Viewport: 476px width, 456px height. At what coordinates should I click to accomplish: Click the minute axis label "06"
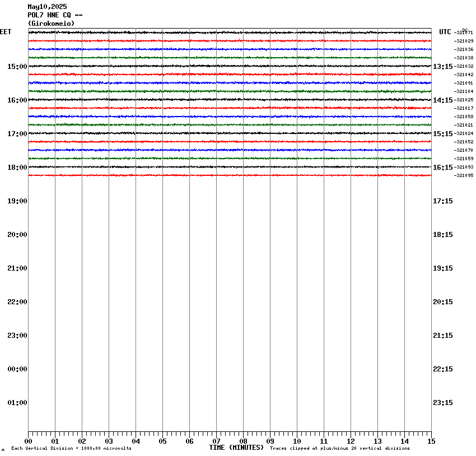coord(189,441)
